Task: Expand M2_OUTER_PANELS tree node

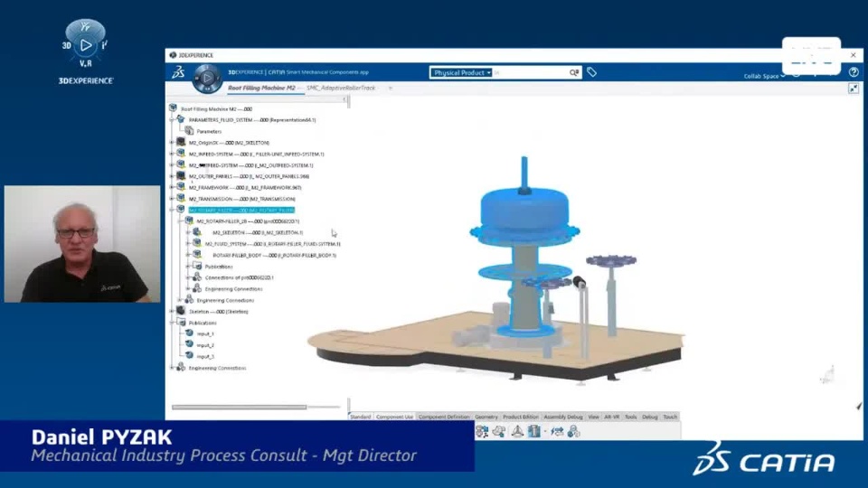Action: (x=172, y=176)
